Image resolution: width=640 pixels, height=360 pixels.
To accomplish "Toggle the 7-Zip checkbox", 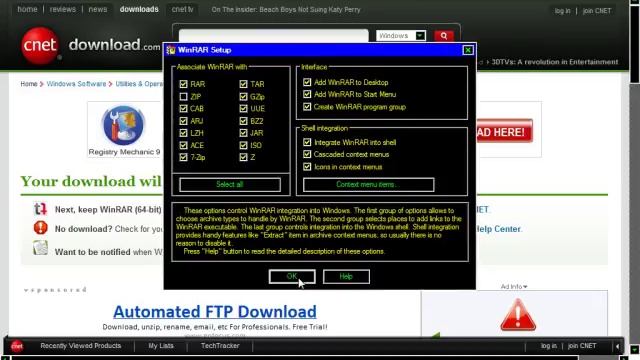I will 183,157.
